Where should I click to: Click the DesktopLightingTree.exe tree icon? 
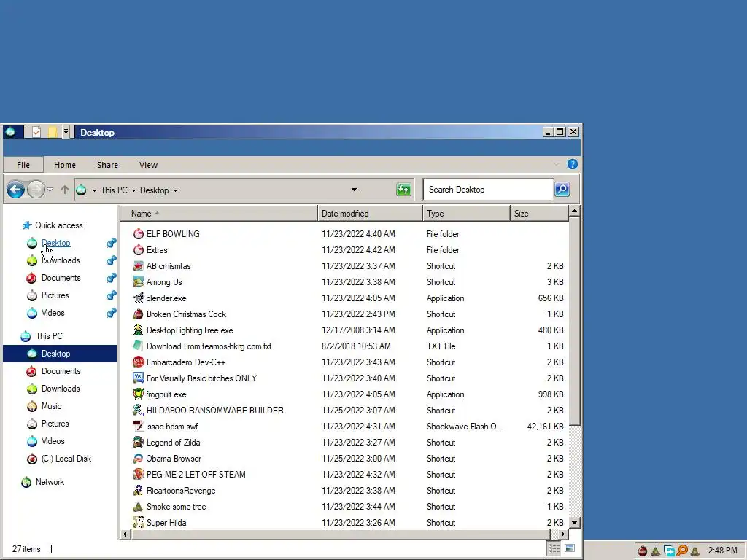138,330
